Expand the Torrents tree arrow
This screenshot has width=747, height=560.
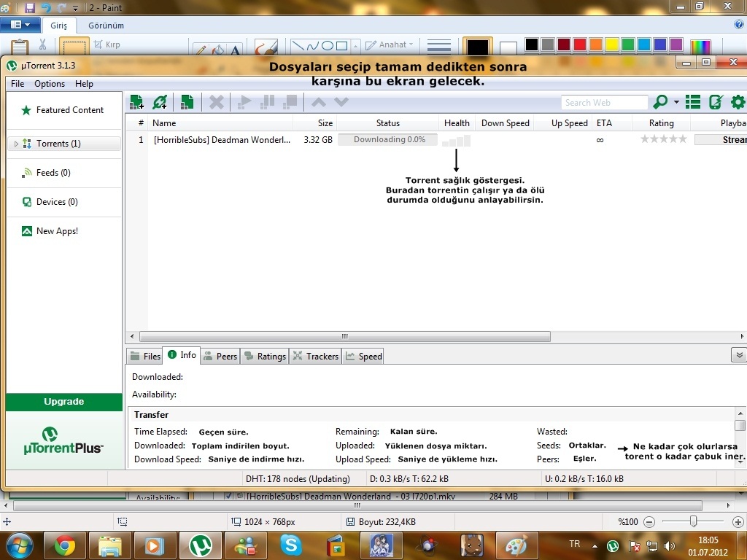[16, 144]
